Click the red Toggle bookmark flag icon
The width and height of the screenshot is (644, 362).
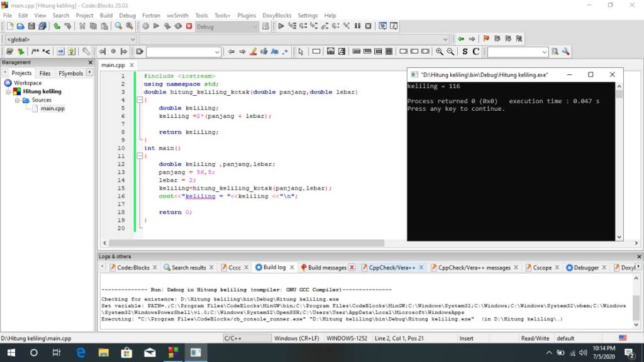[486, 39]
